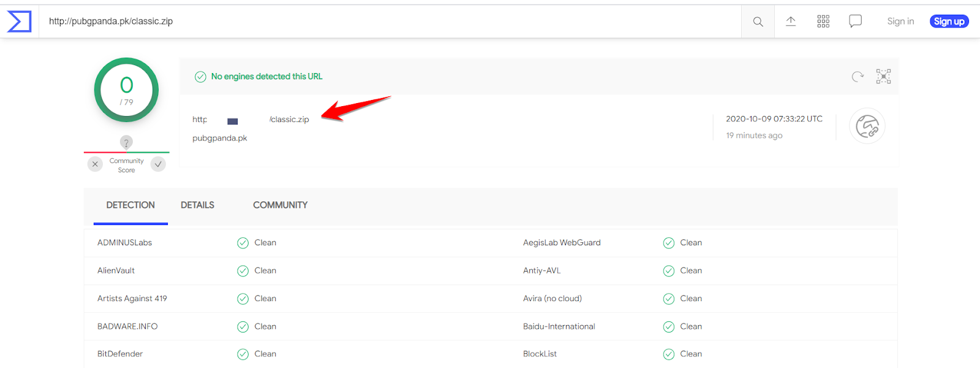
Task: Click the green check beside Baidu-International
Action: [669, 327]
